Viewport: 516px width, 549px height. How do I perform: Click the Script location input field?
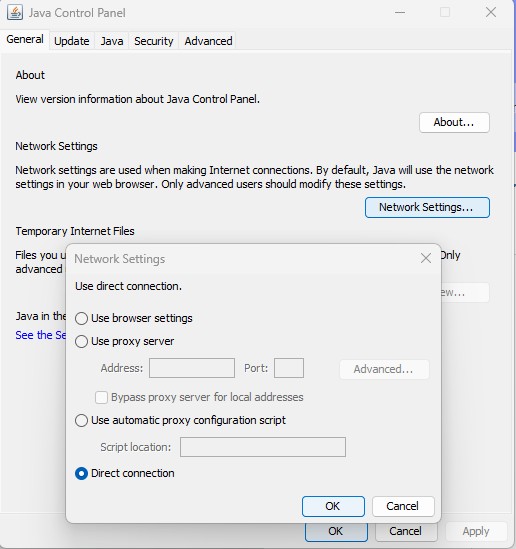click(263, 447)
